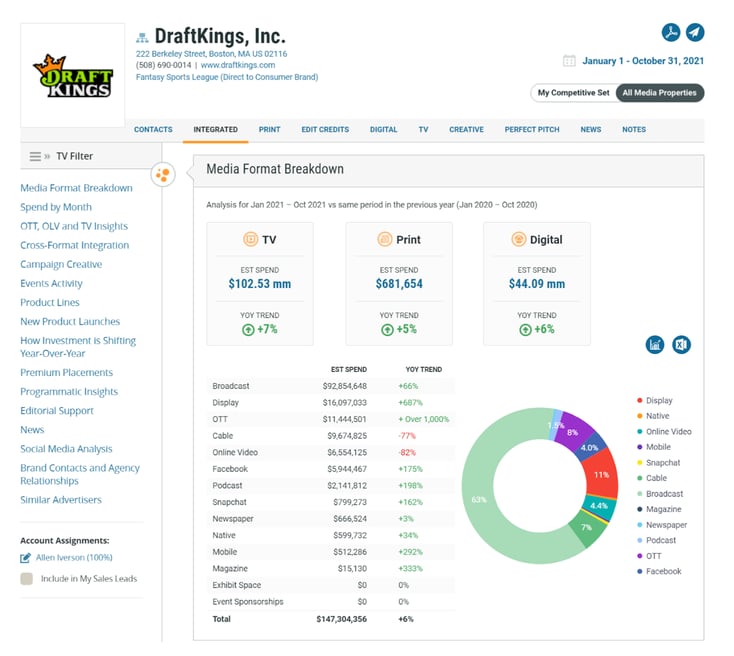This screenshot has width=734, height=656.
Task: Open the calendar date range icon
Action: click(x=570, y=61)
